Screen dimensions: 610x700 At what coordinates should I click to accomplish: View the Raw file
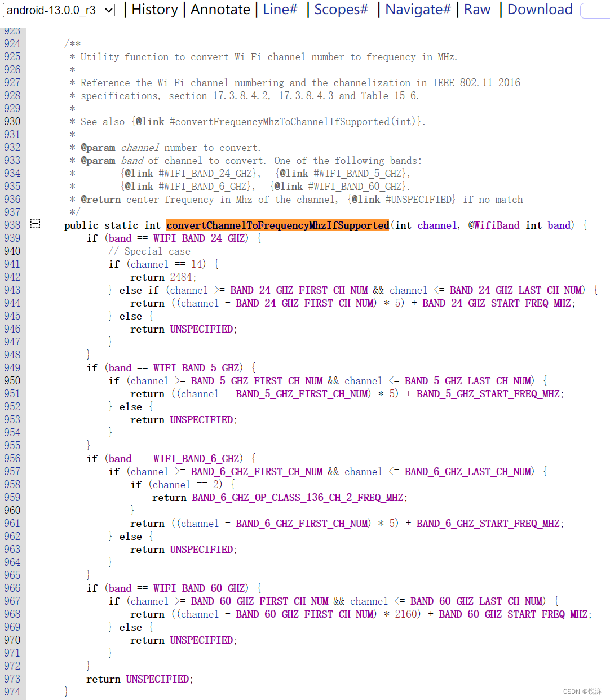[x=477, y=10]
